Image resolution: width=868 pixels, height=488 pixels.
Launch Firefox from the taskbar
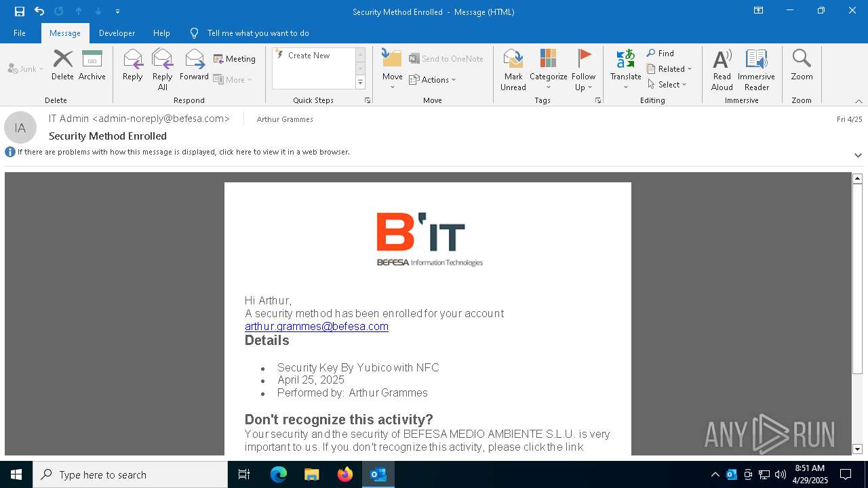tap(345, 474)
